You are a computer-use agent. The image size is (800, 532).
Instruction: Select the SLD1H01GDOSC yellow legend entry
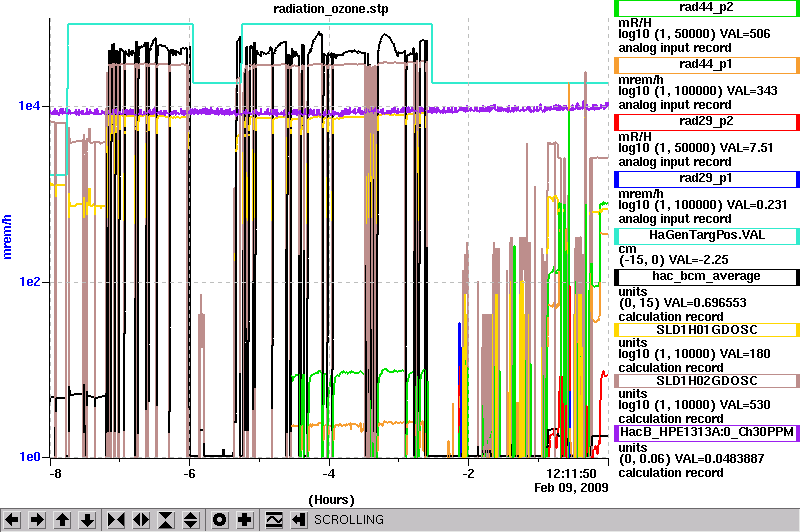click(x=707, y=330)
